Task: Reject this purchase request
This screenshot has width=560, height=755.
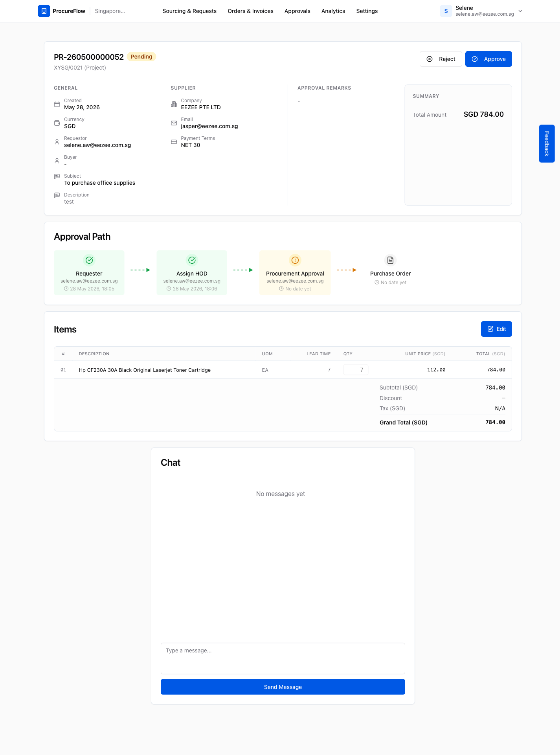Action: [441, 59]
